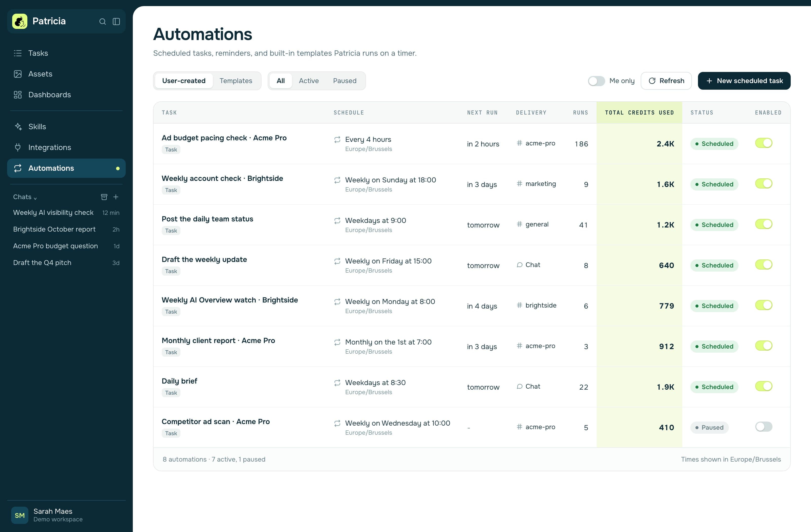
Task: Click the hash icon beside general
Action: (519, 224)
